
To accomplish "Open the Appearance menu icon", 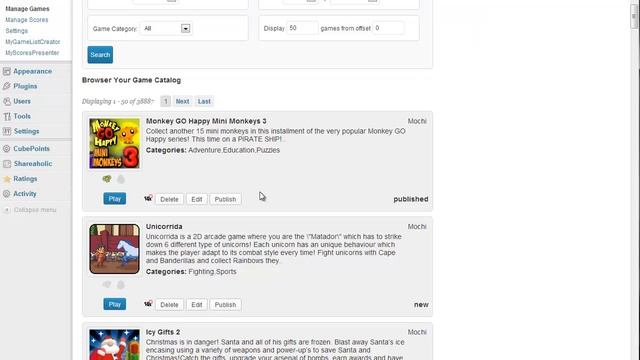I will pyautogui.click(x=7, y=71).
